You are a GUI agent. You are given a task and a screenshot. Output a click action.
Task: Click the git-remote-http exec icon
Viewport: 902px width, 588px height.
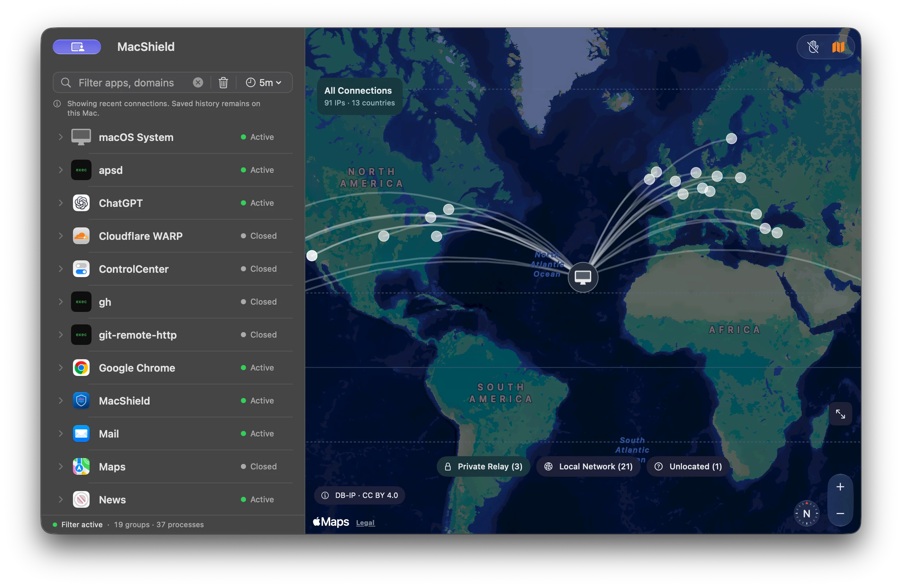(x=81, y=335)
